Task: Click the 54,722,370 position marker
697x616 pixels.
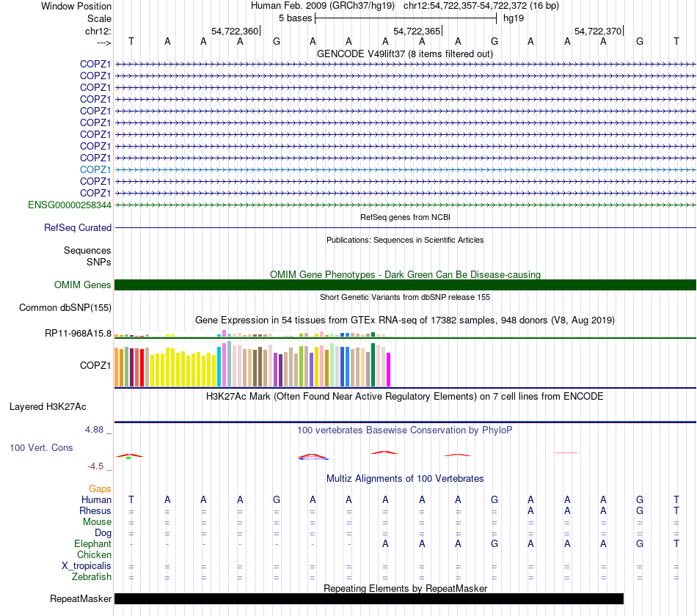Action: point(598,31)
